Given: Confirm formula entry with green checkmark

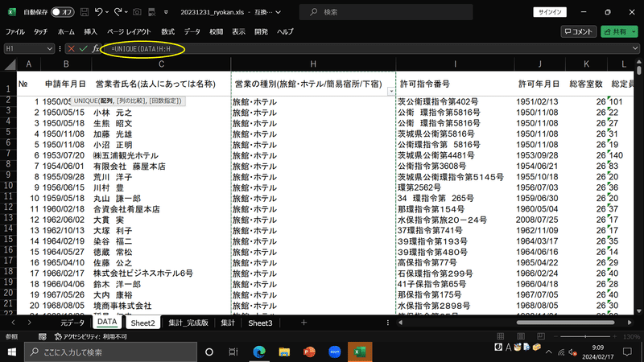Looking at the screenshot, I should (x=84, y=49).
